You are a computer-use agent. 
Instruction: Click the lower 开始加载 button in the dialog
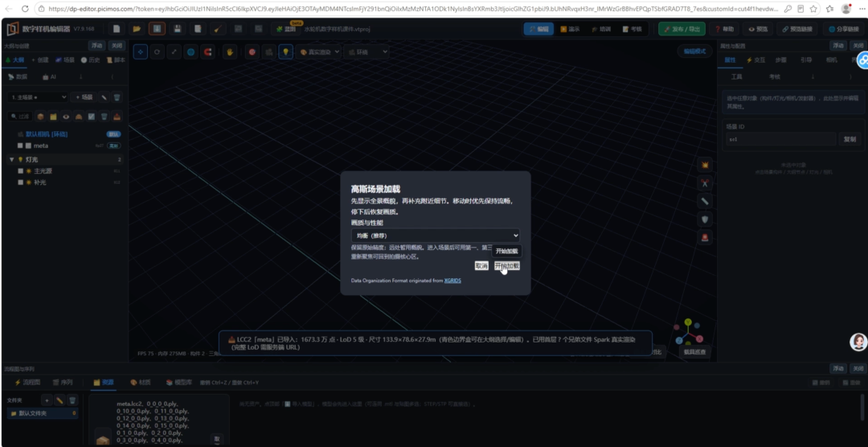pyautogui.click(x=506, y=266)
